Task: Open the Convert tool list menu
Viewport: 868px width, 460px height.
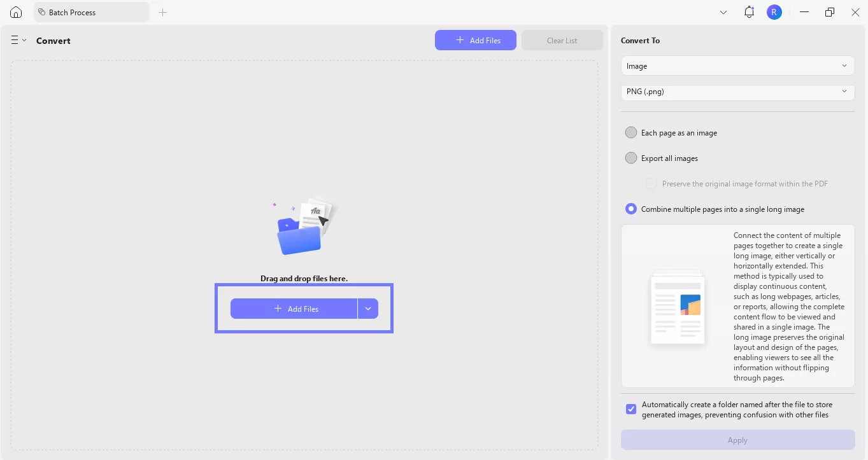Action: (x=18, y=40)
